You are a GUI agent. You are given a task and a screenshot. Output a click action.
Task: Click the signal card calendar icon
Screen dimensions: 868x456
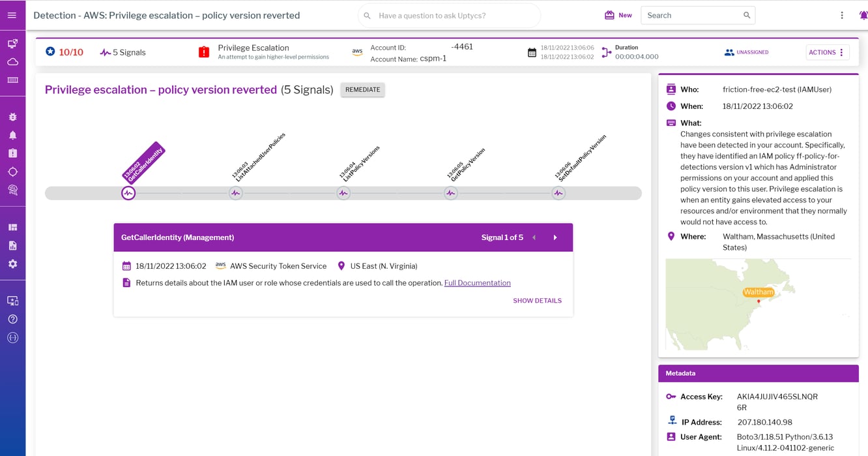click(126, 266)
